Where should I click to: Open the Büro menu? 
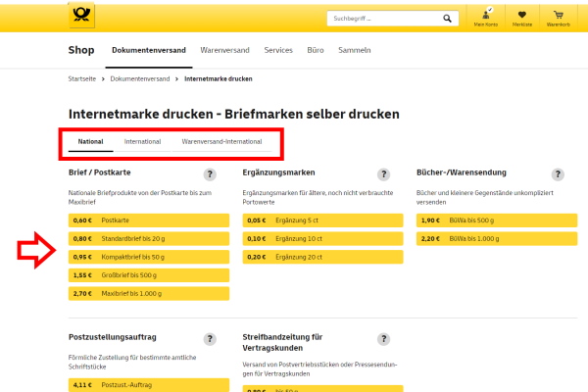point(316,50)
